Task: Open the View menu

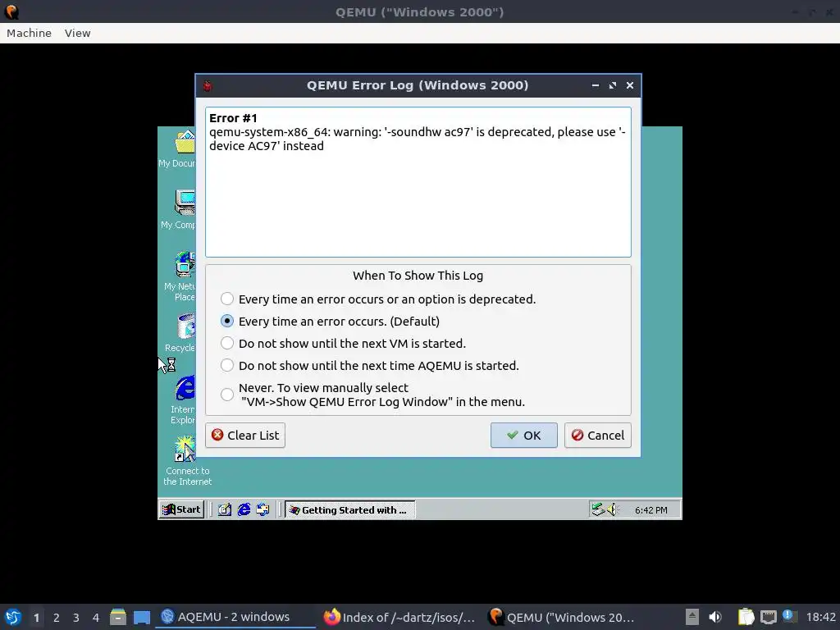Action: [x=78, y=33]
